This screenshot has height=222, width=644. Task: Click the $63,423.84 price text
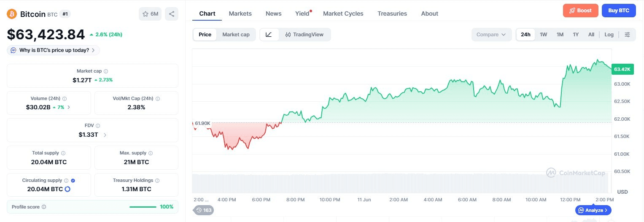point(46,34)
